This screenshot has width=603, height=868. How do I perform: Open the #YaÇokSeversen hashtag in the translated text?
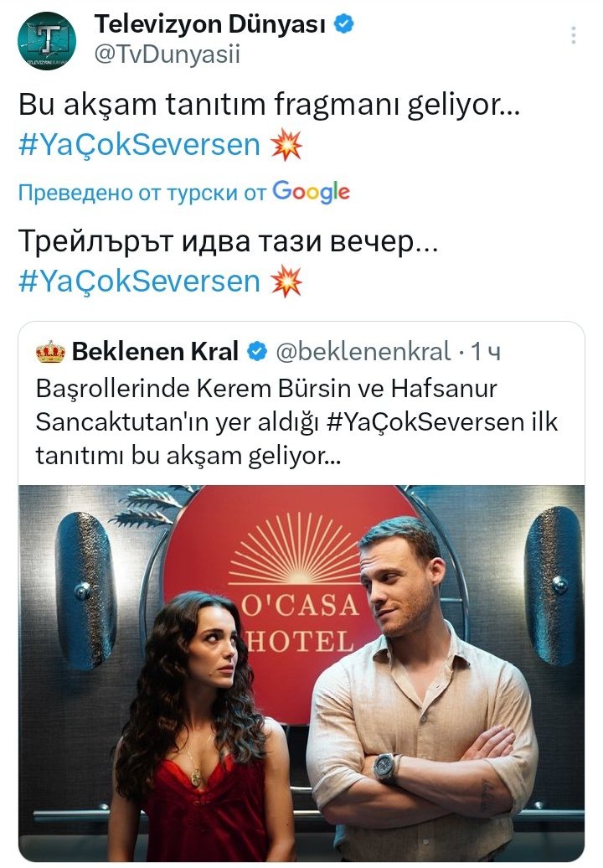coord(139,282)
